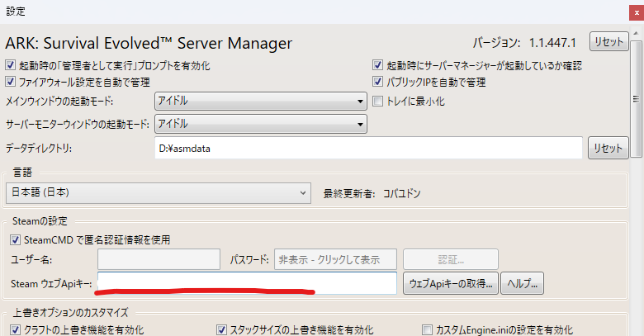The width and height of the screenshot is (644, 336).
Task: Click the Steamの設定 group header
Action: click(40, 221)
